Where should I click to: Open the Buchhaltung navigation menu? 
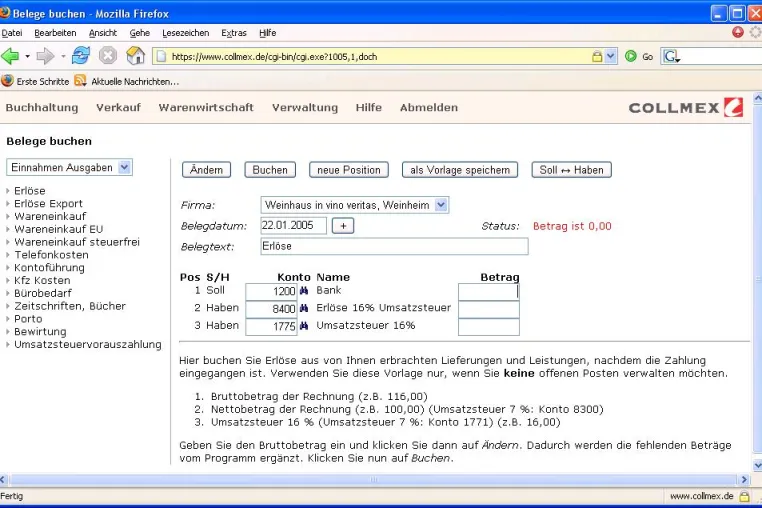[x=42, y=107]
